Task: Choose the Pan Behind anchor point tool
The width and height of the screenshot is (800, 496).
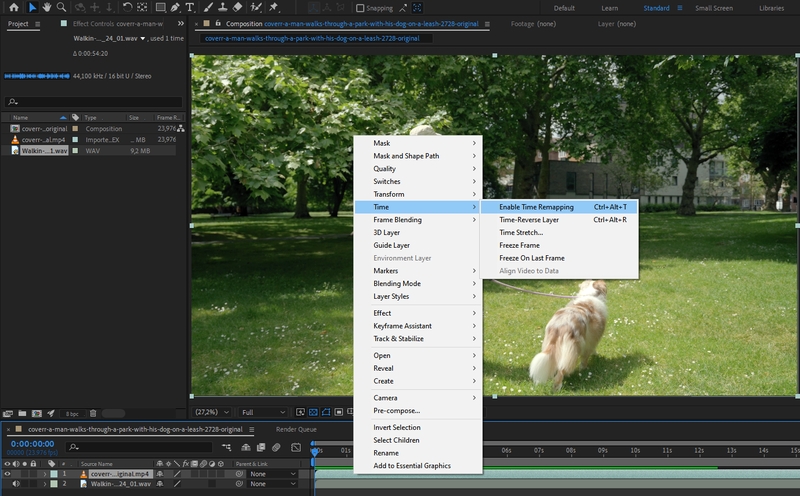Action: (x=142, y=7)
